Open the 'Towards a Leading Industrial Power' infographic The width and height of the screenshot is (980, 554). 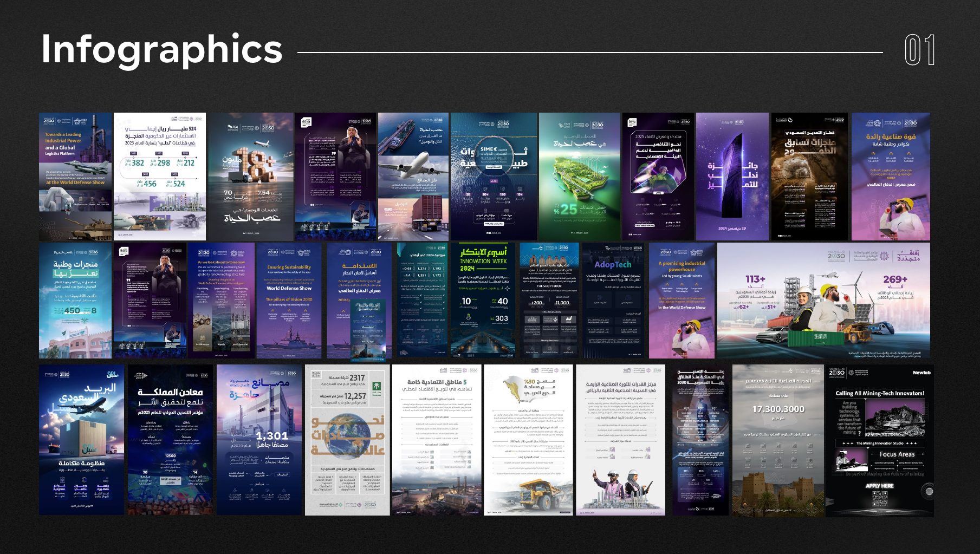pos(75,177)
